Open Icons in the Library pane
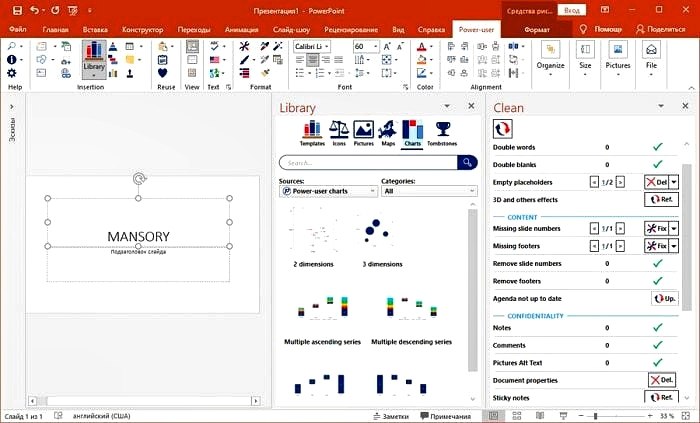 tap(339, 133)
